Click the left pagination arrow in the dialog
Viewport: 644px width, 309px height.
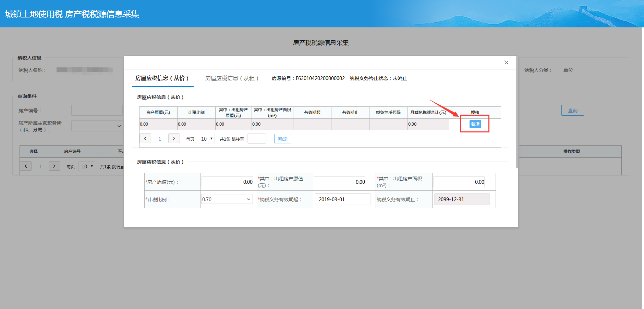(x=145, y=138)
